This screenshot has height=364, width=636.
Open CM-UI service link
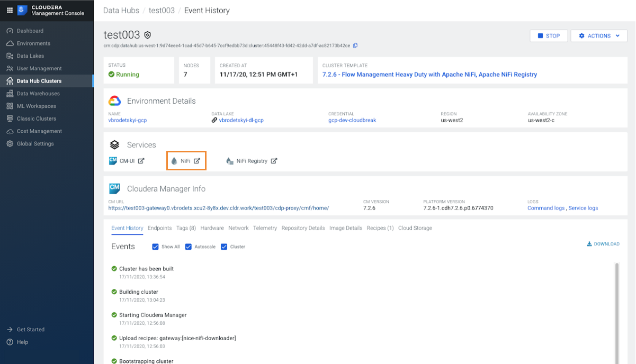pyautogui.click(x=127, y=161)
